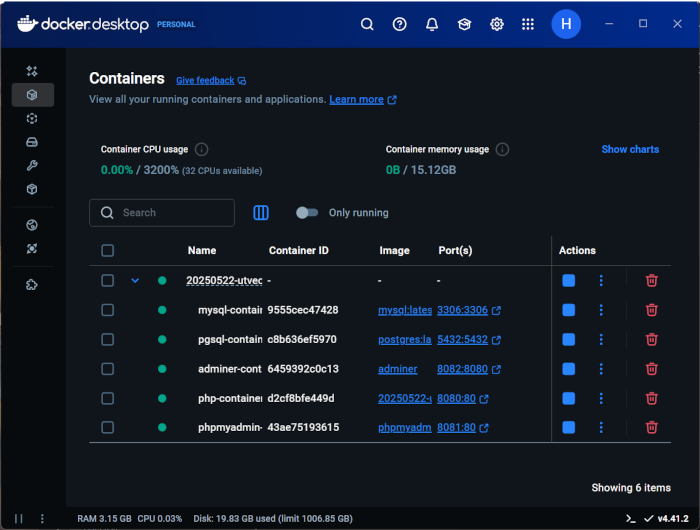Stop the adminer container
The height and width of the screenshot is (530, 700).
(x=569, y=369)
